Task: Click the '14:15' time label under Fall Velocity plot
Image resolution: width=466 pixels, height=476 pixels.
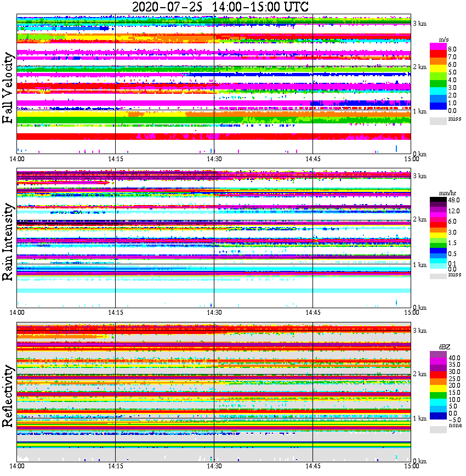Action: point(116,159)
